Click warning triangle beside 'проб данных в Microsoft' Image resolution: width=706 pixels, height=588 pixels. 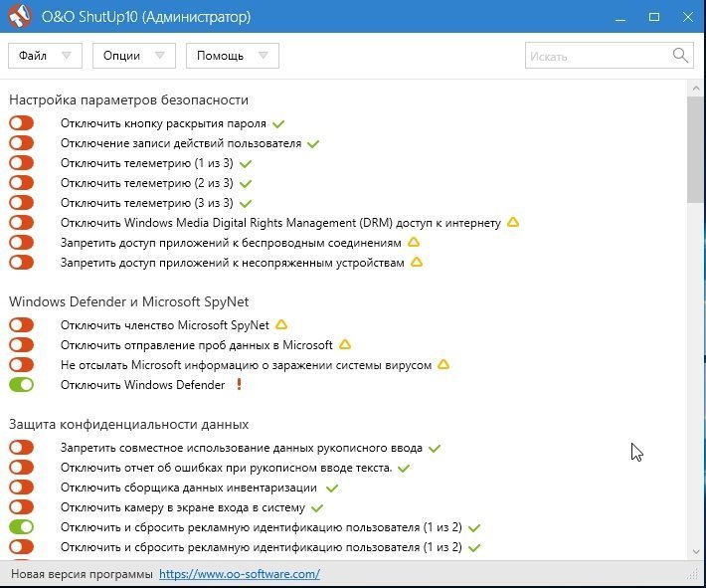[345, 344]
